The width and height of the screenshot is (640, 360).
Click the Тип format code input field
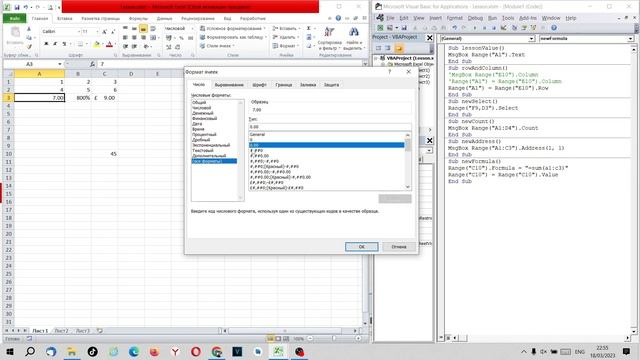(x=329, y=127)
